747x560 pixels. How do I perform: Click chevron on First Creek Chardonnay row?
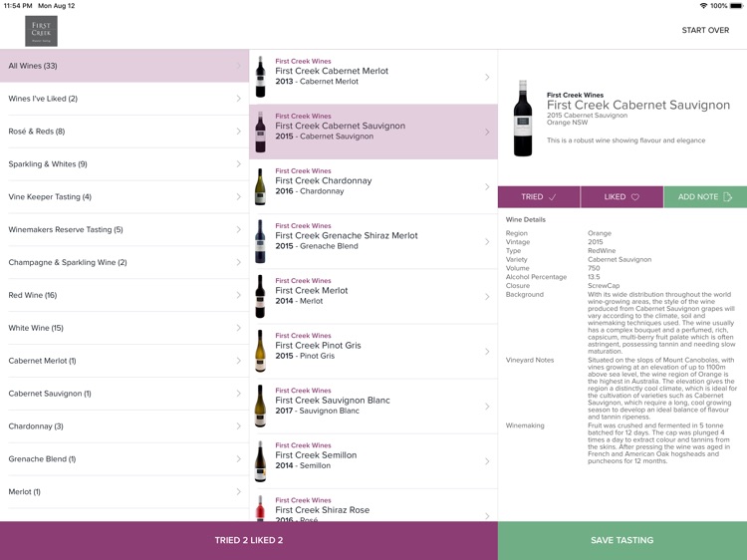click(x=487, y=186)
